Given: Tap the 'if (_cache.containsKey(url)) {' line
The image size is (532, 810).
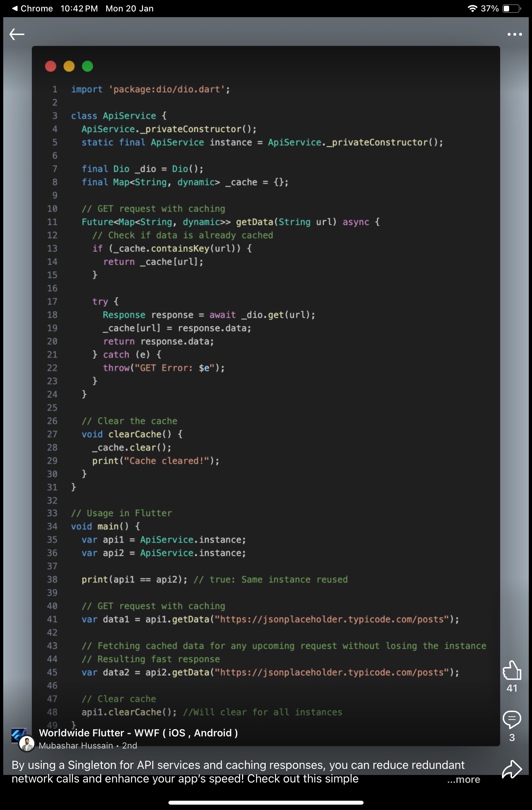Looking at the screenshot, I should (x=172, y=248).
